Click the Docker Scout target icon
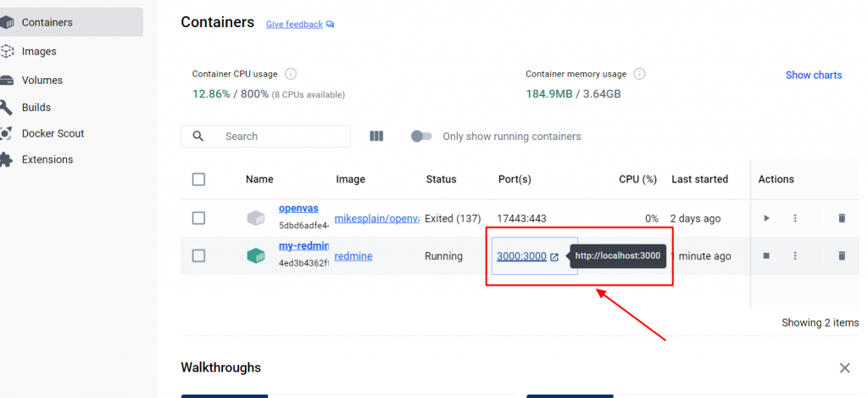The image size is (868, 398). (x=6, y=133)
